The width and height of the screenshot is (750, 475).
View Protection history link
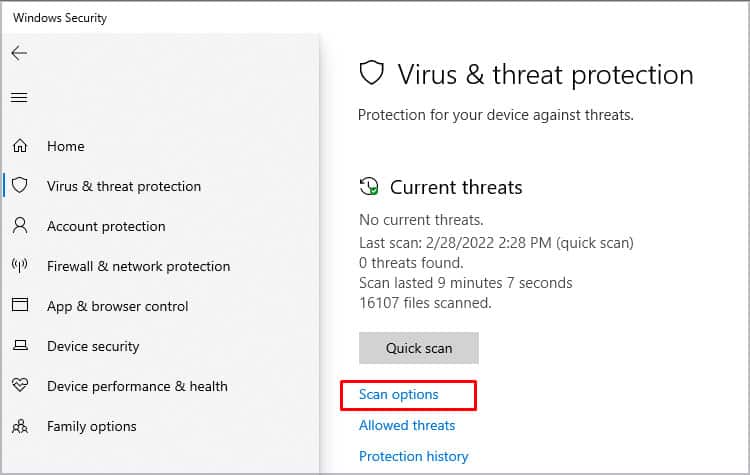click(413, 456)
